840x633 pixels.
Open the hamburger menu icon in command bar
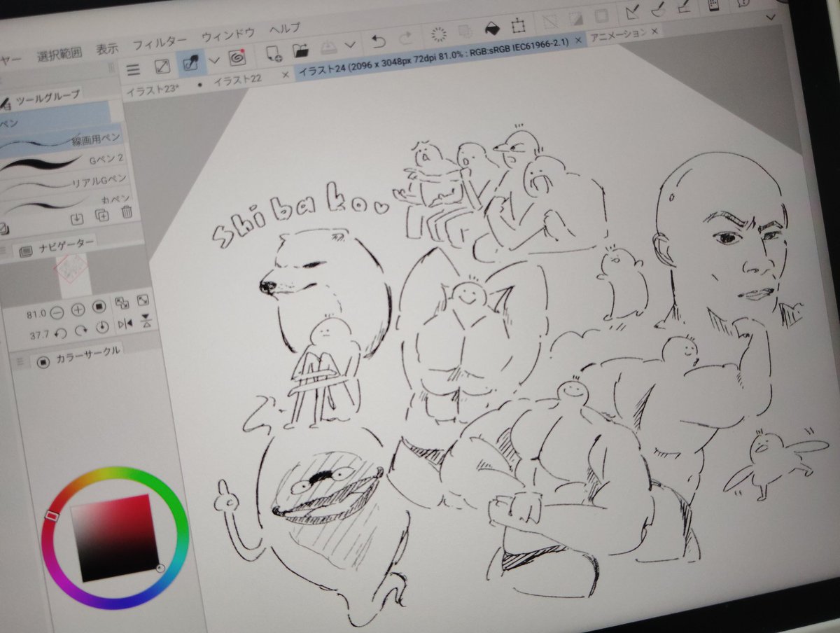click(133, 69)
